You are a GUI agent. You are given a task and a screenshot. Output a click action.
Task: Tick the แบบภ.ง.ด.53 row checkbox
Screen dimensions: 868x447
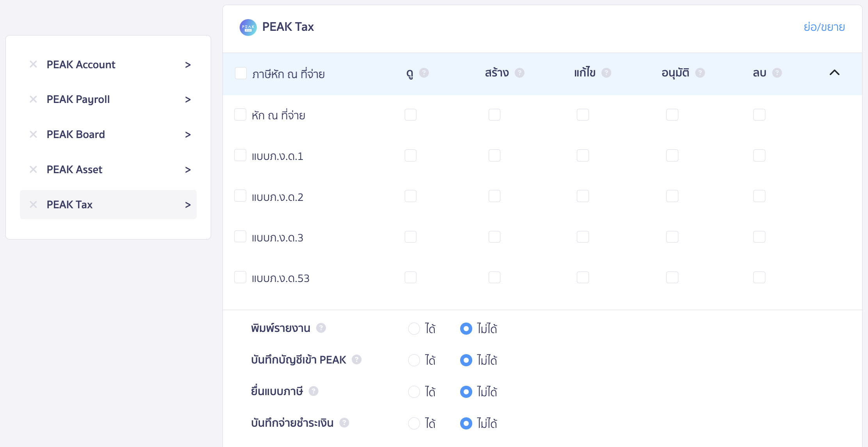click(240, 277)
